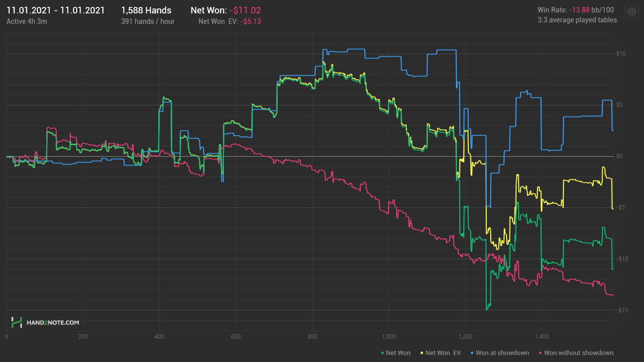Open the graph settings gear icon
Viewport: 644px width, 362px height.
tap(632, 12)
